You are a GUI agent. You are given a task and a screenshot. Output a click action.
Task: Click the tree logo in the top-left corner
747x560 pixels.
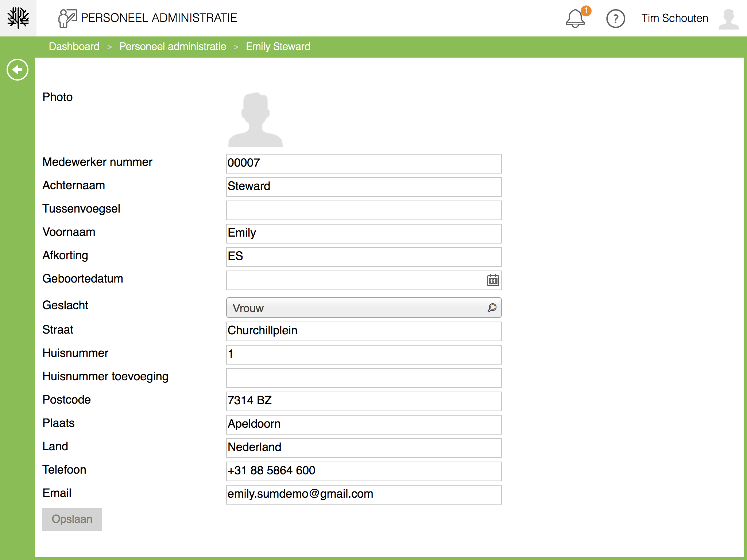pyautogui.click(x=18, y=17)
